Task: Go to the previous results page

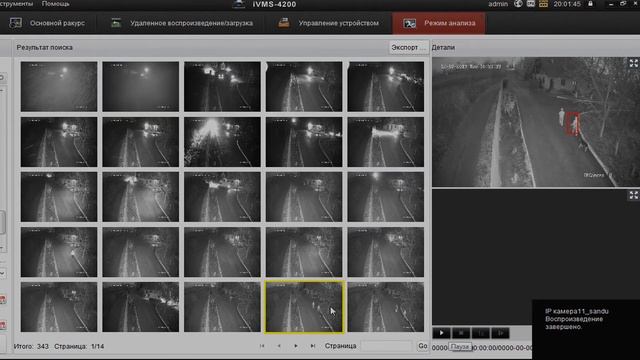Action: coord(279,346)
